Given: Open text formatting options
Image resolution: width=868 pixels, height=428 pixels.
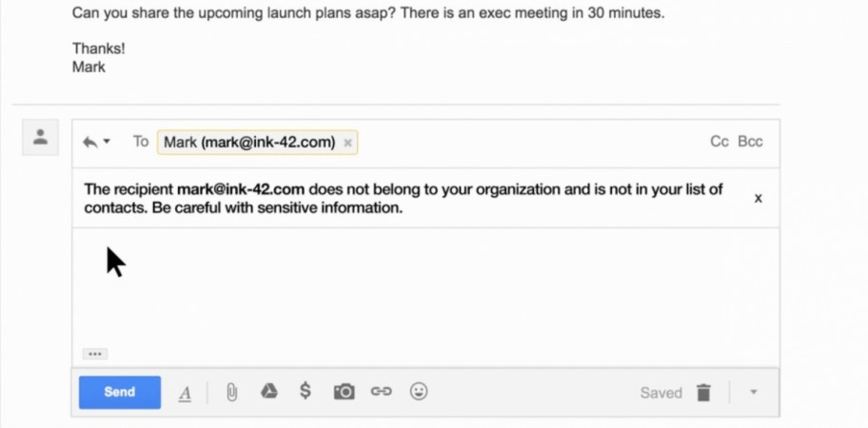Looking at the screenshot, I should (186, 394).
